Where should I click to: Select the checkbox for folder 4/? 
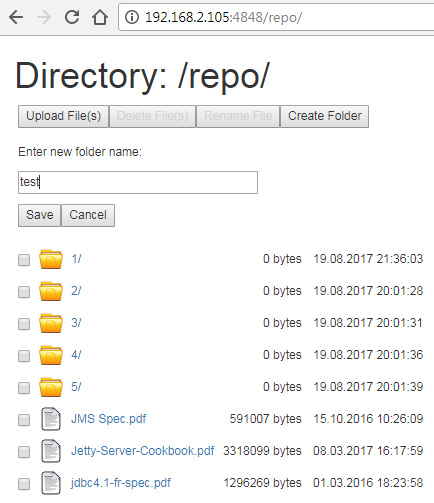(24, 356)
